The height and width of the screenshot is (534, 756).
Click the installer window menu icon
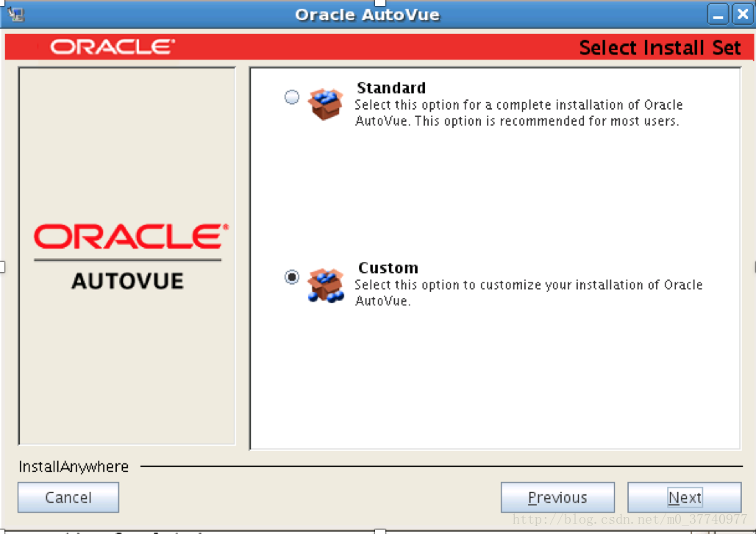point(15,15)
